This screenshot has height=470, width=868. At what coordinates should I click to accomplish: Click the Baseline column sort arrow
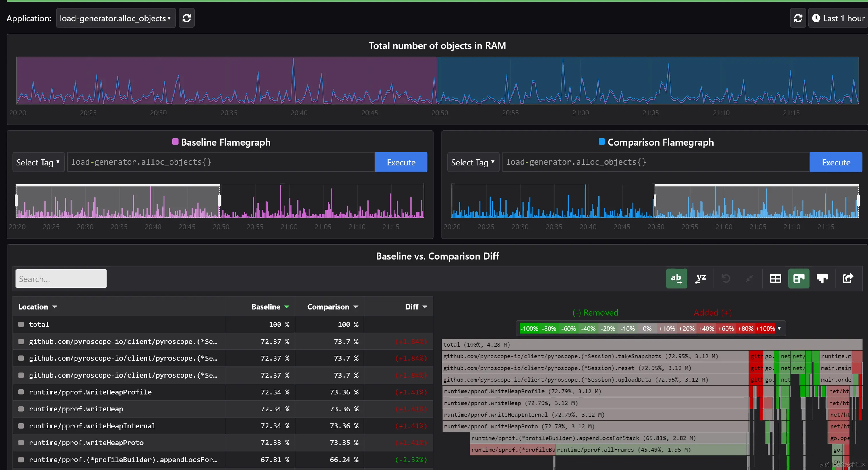pyautogui.click(x=287, y=307)
